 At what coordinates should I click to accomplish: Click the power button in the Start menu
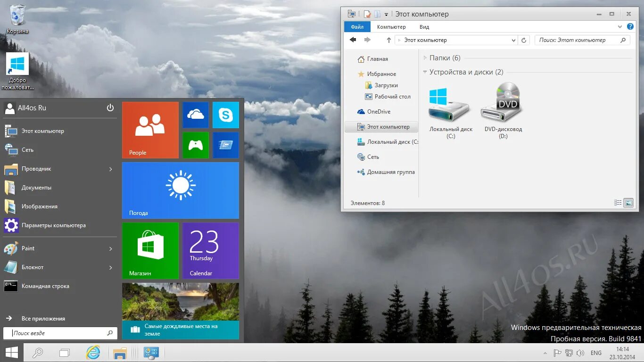click(110, 107)
